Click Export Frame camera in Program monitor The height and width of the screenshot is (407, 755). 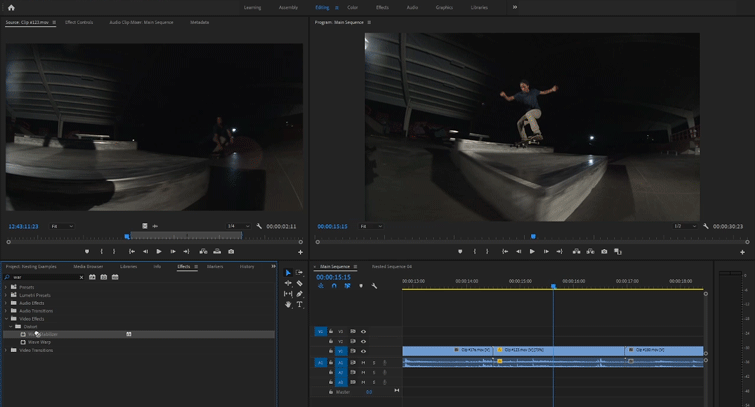(604, 252)
